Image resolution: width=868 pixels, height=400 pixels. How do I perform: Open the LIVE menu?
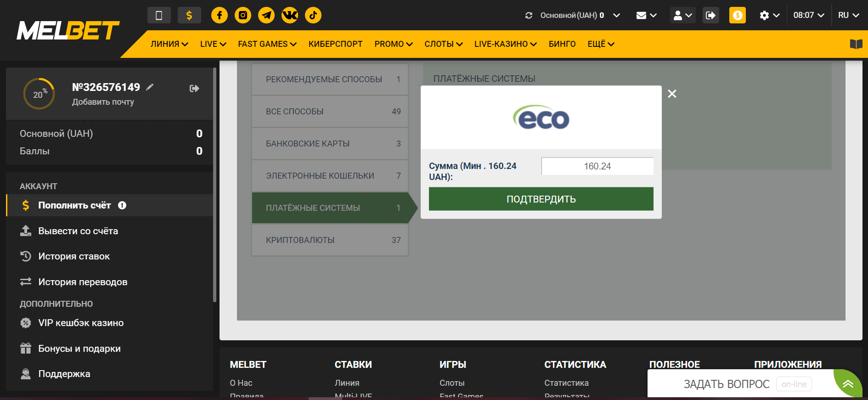(x=213, y=44)
